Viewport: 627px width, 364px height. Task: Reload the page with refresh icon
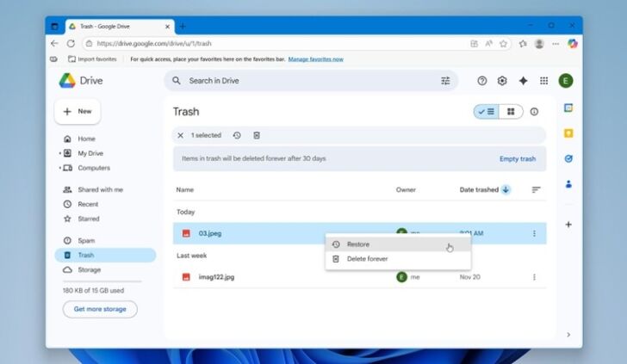(x=71, y=44)
